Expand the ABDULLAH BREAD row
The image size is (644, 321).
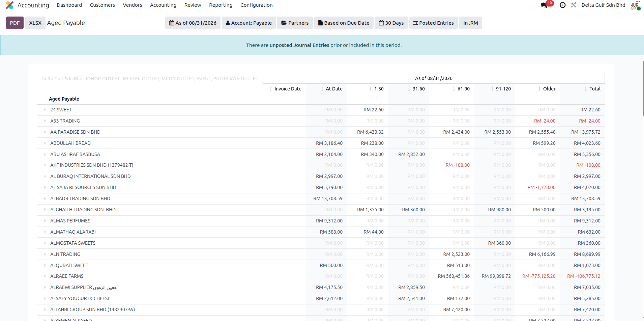tap(45, 143)
